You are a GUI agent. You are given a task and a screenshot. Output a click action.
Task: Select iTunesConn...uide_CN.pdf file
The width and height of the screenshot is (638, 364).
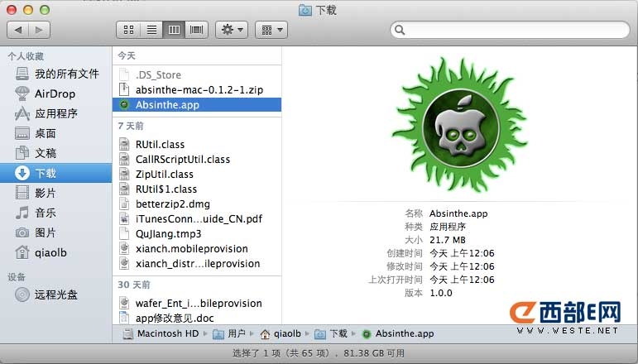pos(197,218)
